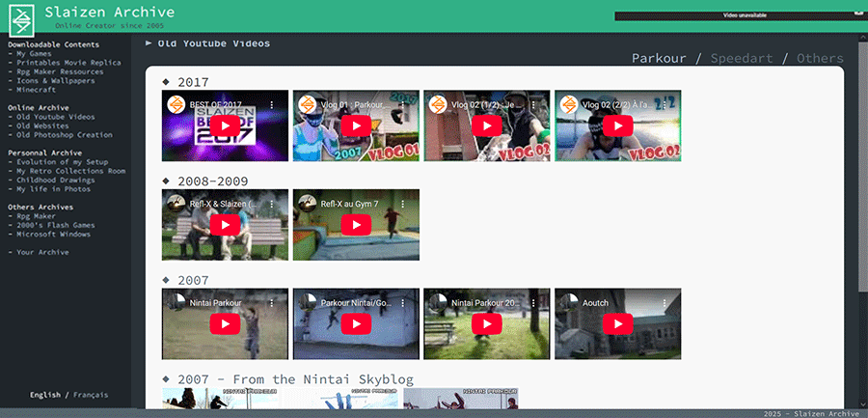Image resolution: width=868 pixels, height=418 pixels.
Task: Play the Vlog 02 (2/2) video
Action: tap(618, 125)
